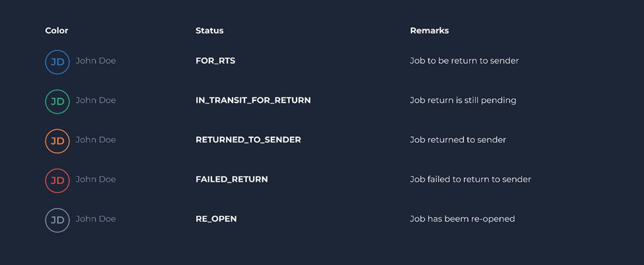Click John Doe name next to red avatar
The image size is (644, 265).
96,179
